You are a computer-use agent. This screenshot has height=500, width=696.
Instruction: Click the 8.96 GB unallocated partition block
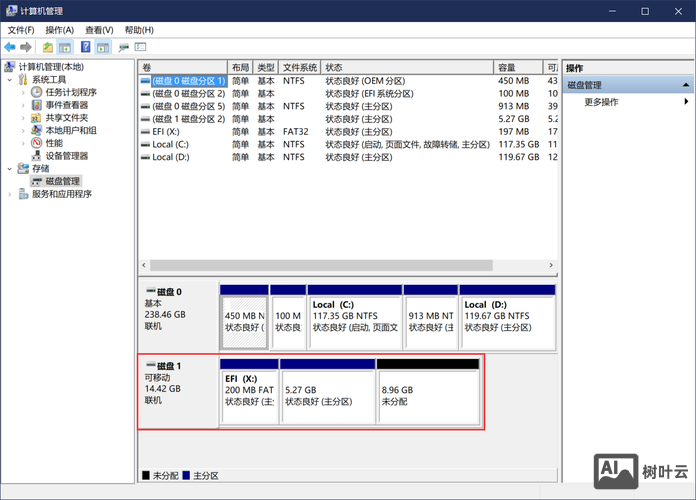click(x=428, y=390)
